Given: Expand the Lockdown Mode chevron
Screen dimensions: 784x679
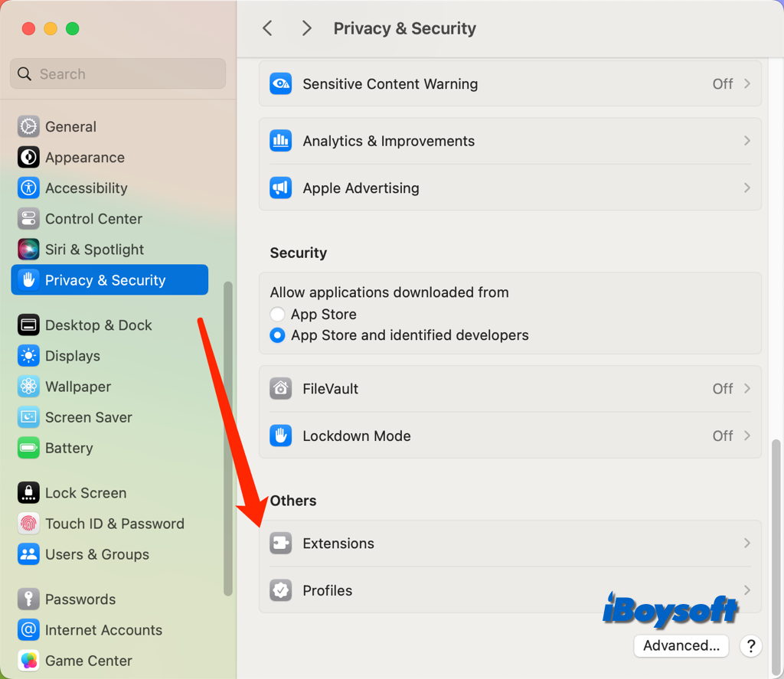Looking at the screenshot, I should pyautogui.click(x=746, y=436).
